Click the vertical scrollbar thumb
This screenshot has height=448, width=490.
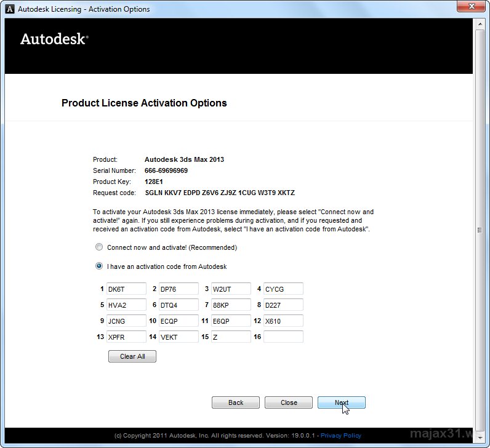click(x=480, y=231)
